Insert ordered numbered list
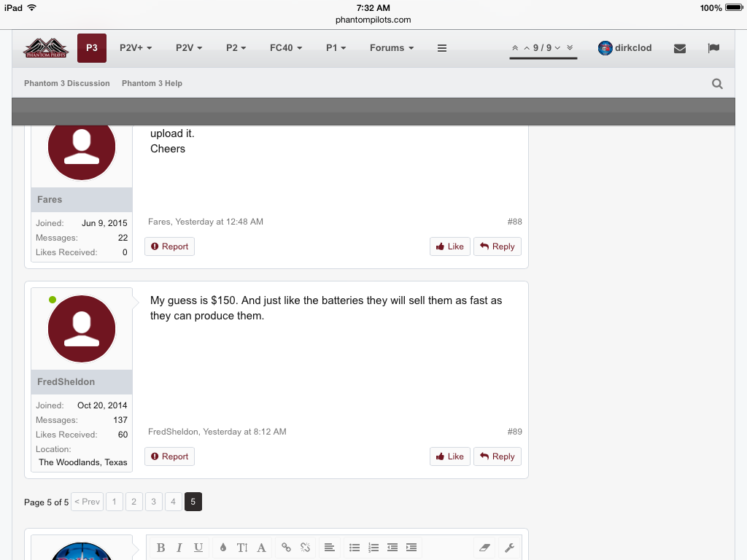 [373, 548]
